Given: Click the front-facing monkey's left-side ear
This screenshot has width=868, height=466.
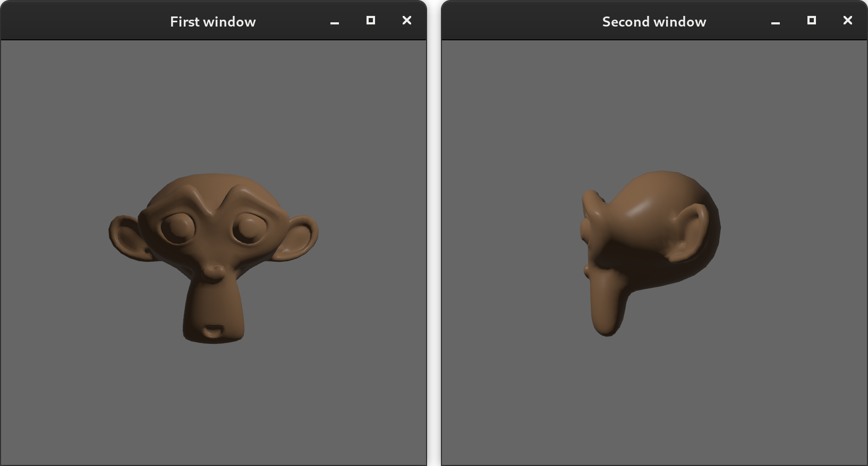Looking at the screenshot, I should [x=126, y=238].
